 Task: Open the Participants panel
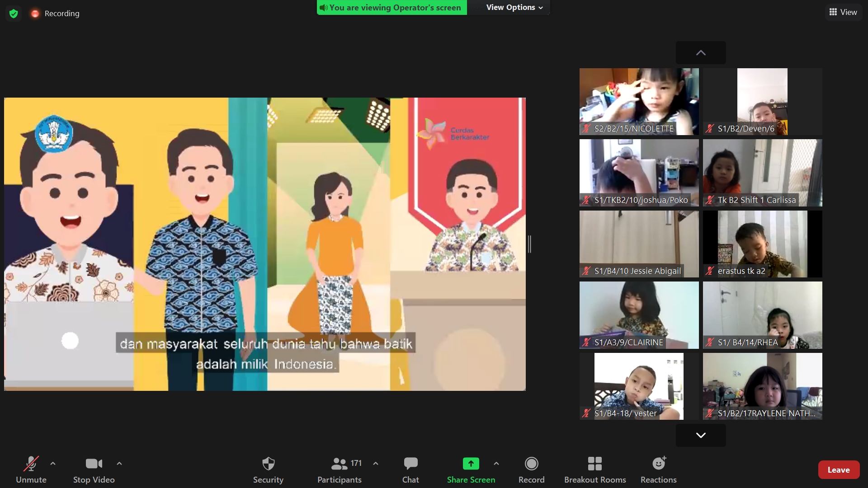[339, 469]
